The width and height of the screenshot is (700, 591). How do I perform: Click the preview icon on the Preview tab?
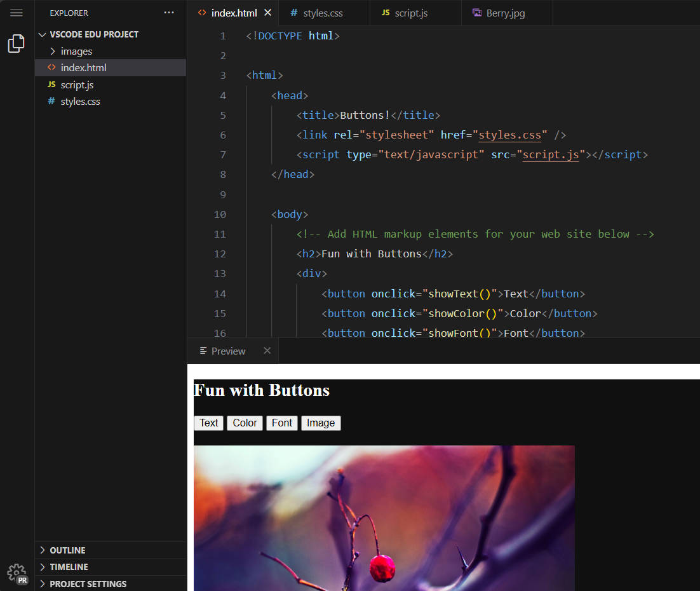[x=203, y=350]
